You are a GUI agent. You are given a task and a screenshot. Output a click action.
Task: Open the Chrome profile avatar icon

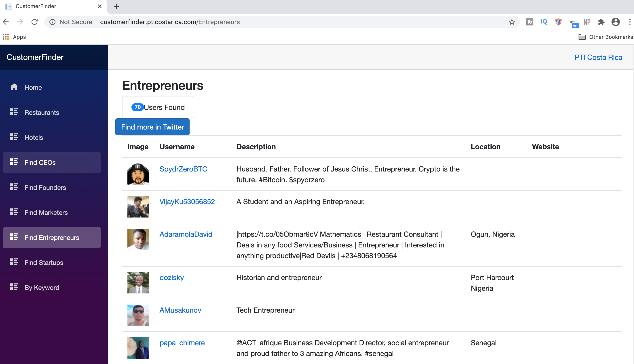pos(615,22)
